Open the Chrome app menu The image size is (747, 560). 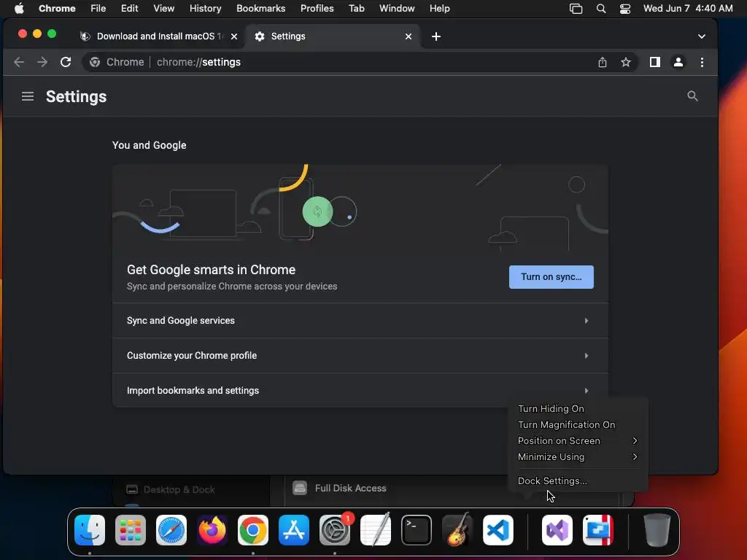tap(57, 8)
